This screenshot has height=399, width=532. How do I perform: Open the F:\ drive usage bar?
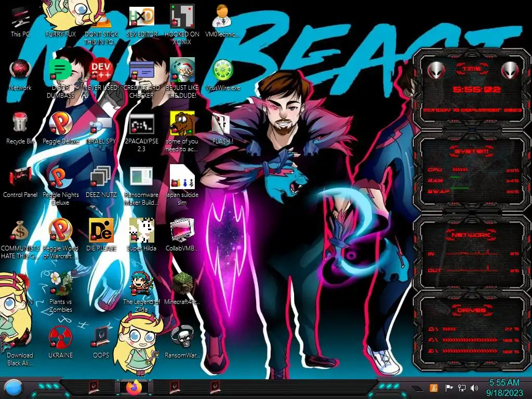(470, 340)
